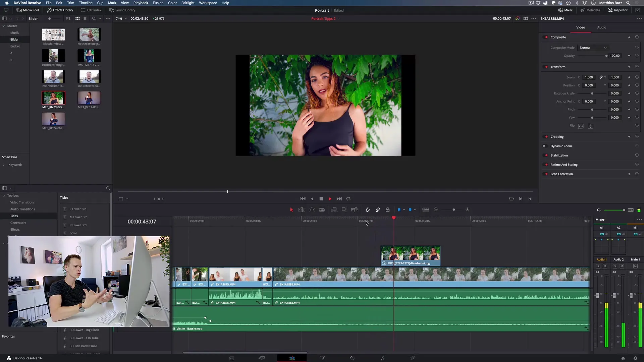Click the Sound Library button
644x362 pixels.
122,10
